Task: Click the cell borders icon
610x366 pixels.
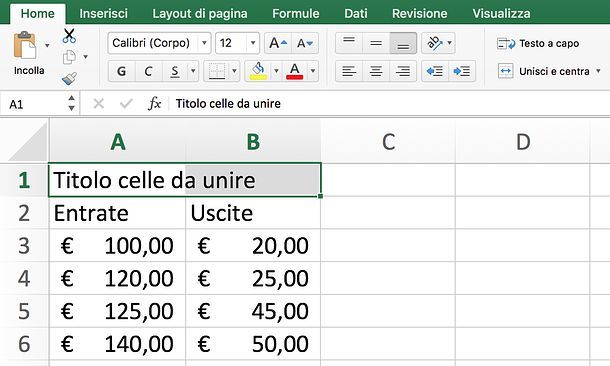Action: 217,71
